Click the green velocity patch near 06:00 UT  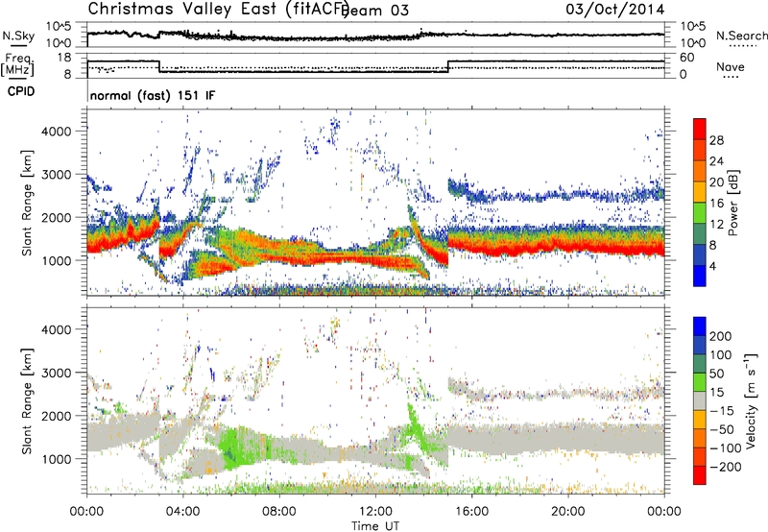[234, 448]
